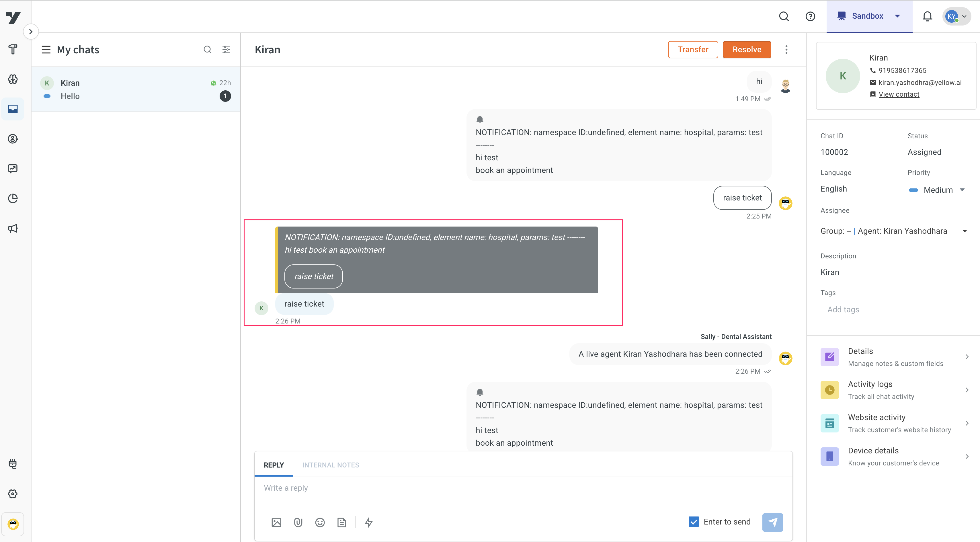Image resolution: width=980 pixels, height=542 pixels.
Task: Open the help question mark icon
Action: (810, 16)
